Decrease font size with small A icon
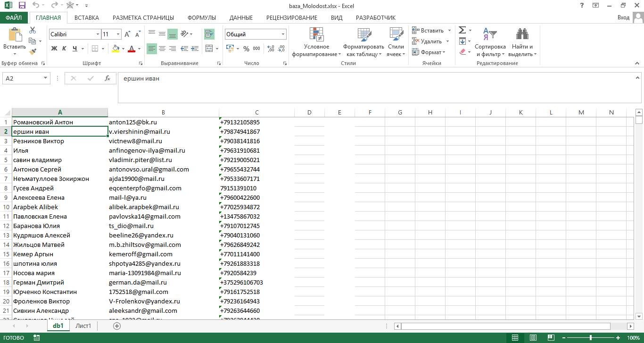 point(138,34)
